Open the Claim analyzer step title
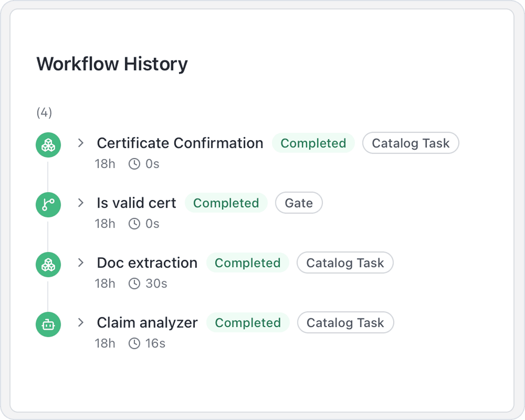Image resolution: width=525 pixels, height=420 pixels. click(147, 322)
